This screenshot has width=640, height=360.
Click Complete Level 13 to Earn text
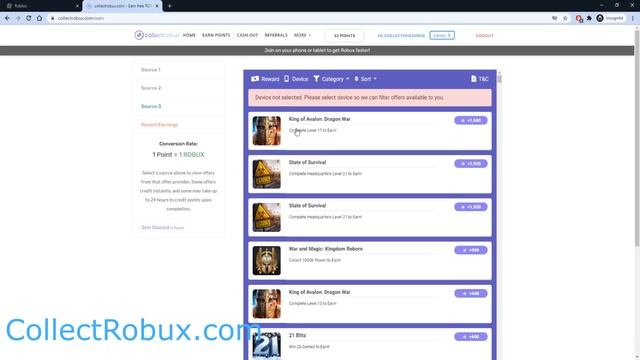pos(313,303)
